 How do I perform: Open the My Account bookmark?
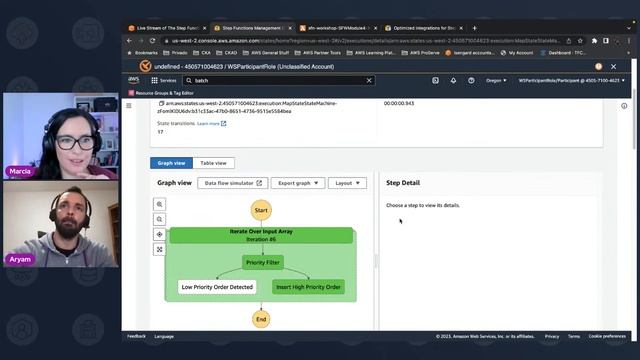[x=517, y=53]
